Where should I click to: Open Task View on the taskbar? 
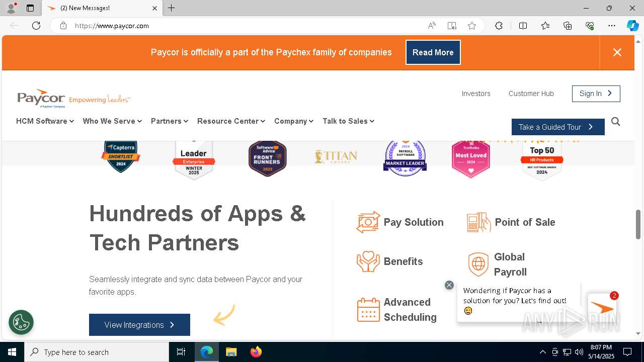coord(181,352)
